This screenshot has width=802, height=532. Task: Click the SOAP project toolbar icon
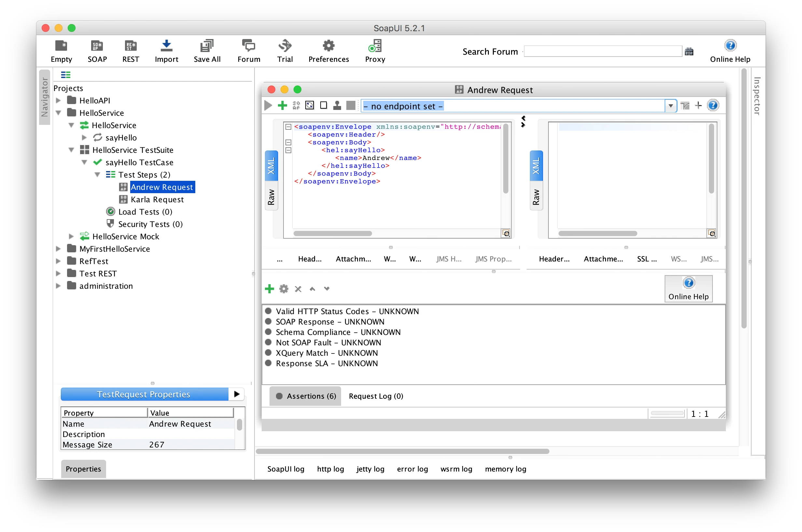97,46
